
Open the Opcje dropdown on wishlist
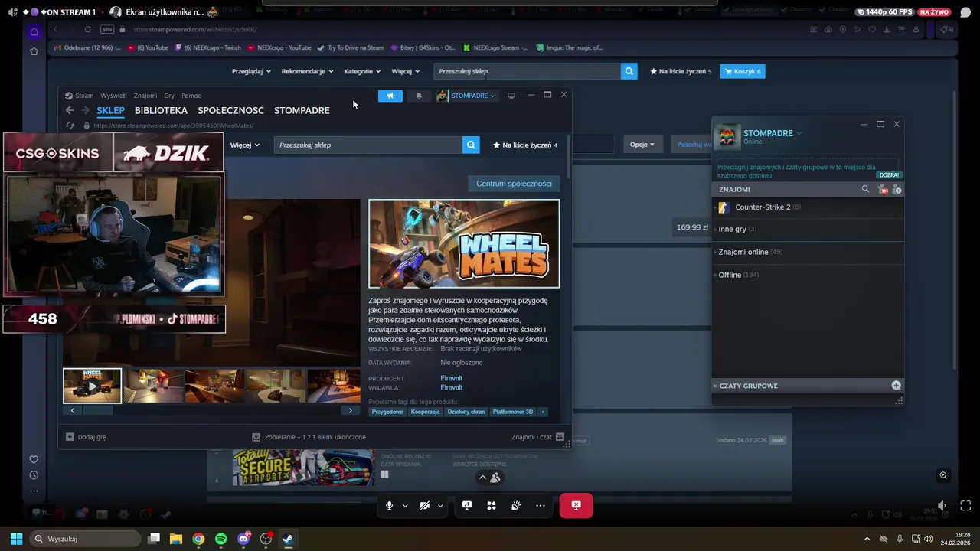642,144
